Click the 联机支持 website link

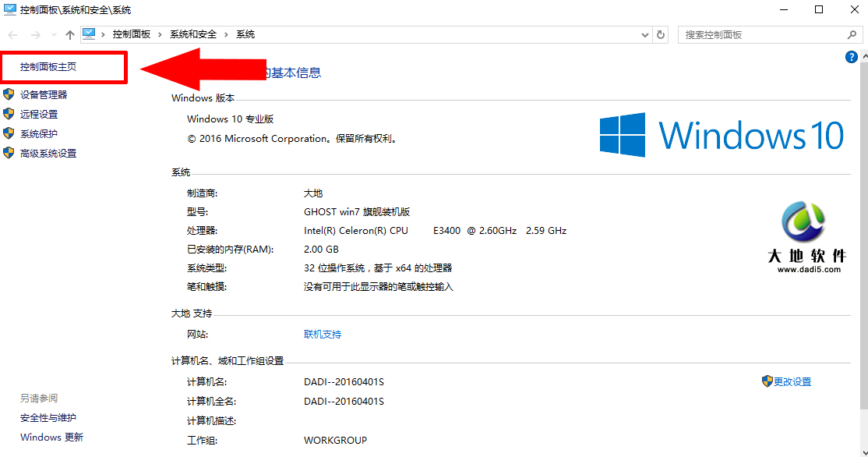[323, 335]
